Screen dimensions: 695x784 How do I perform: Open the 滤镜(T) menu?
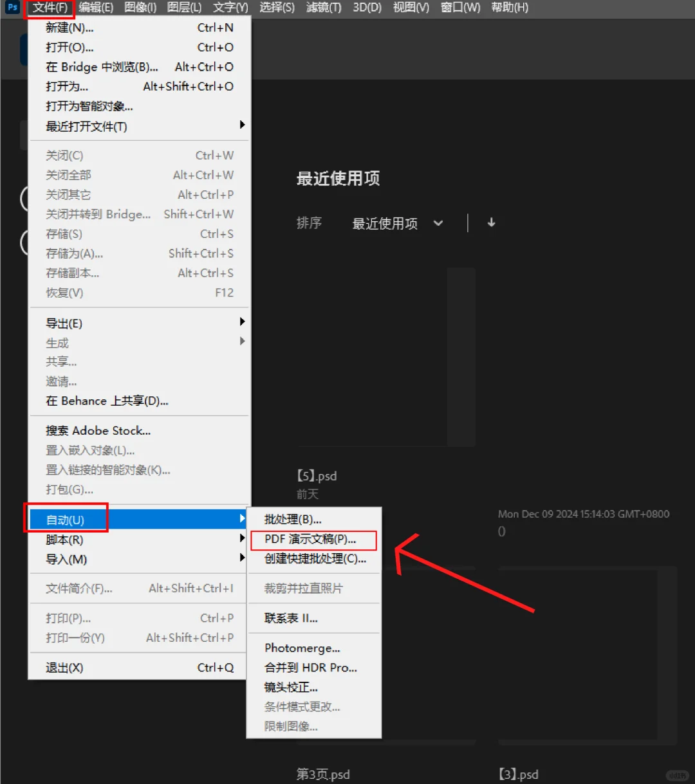click(324, 8)
